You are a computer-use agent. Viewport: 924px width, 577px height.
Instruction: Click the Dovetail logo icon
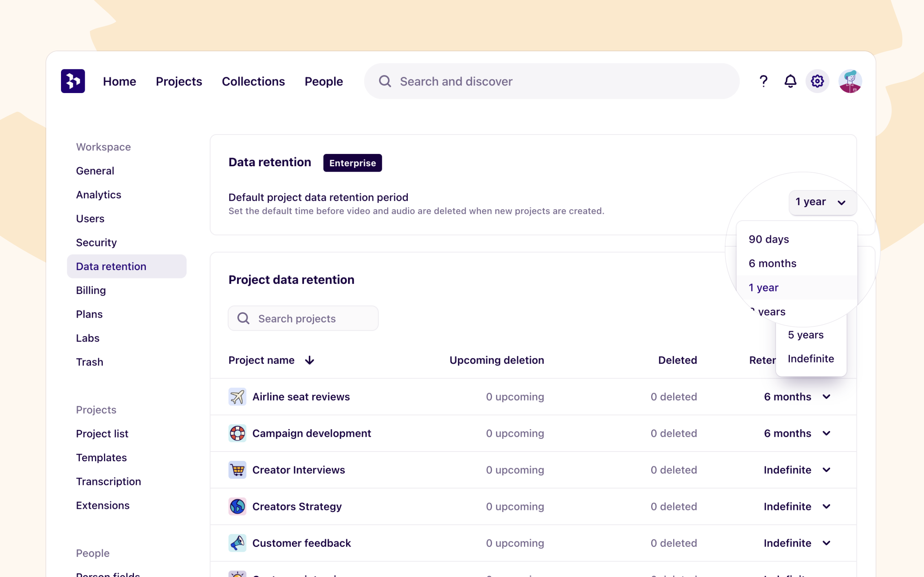(x=73, y=81)
